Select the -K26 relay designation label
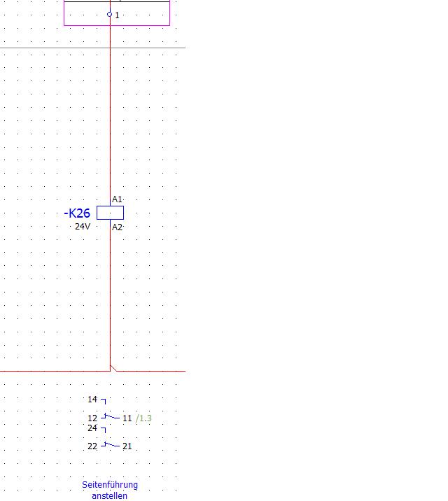Screen dimensions: 448x501 click(77, 213)
